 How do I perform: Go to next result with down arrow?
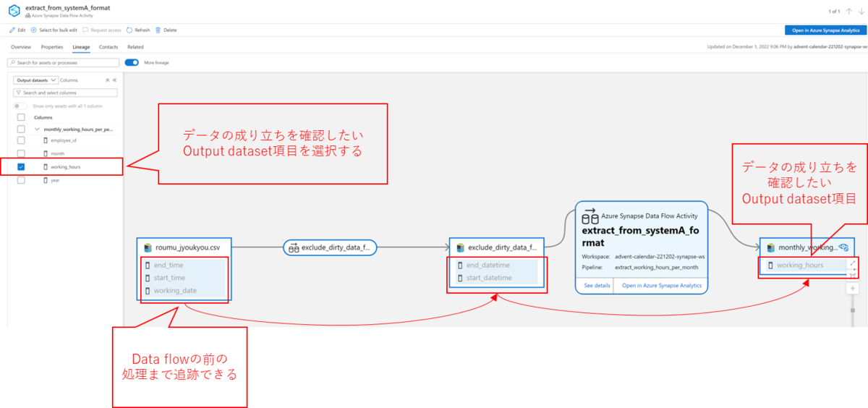pyautogui.click(x=861, y=12)
